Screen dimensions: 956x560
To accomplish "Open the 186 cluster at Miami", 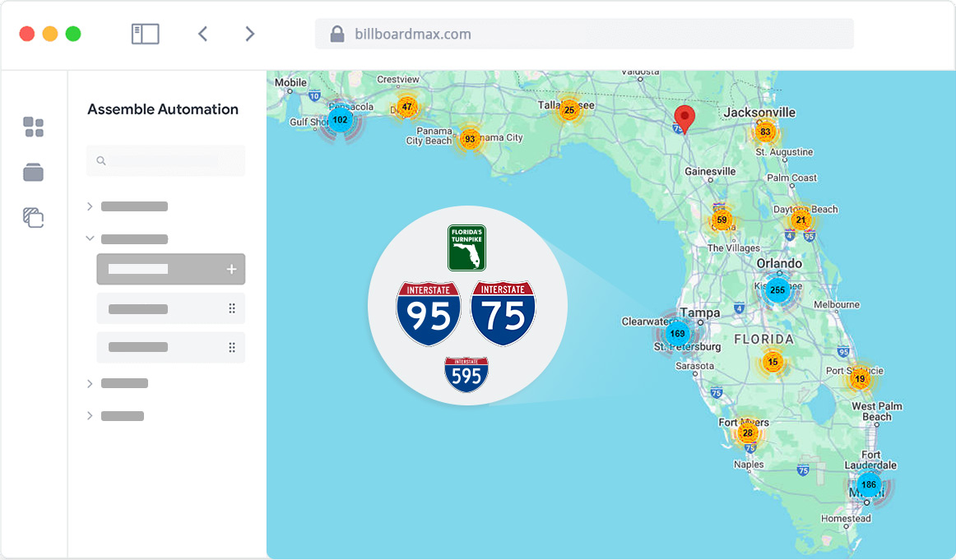I will coord(869,485).
